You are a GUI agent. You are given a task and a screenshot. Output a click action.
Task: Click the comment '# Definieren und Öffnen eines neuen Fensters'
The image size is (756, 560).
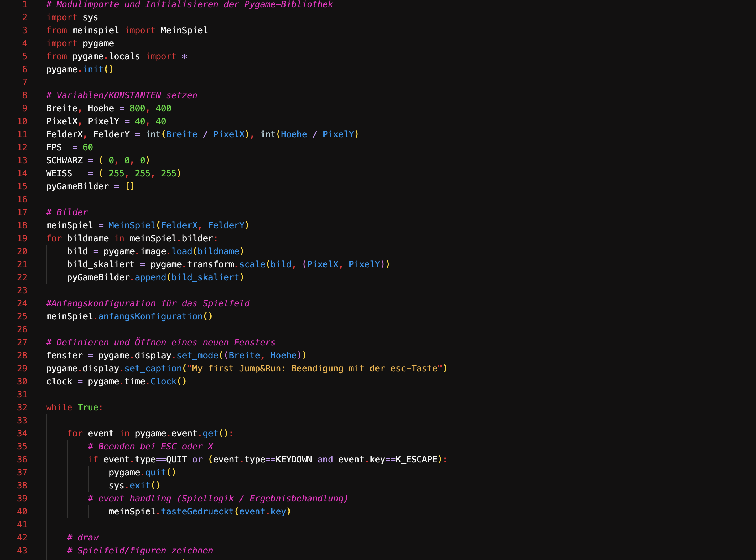pyautogui.click(x=161, y=343)
